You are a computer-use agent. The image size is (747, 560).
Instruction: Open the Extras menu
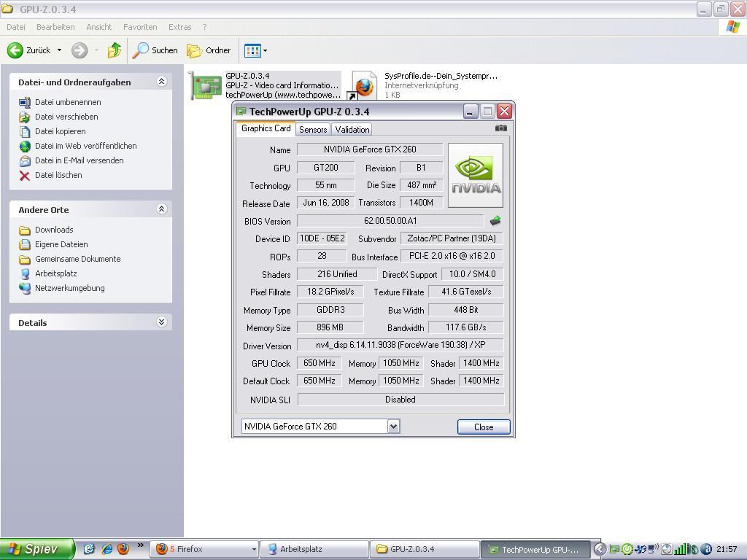tap(179, 27)
